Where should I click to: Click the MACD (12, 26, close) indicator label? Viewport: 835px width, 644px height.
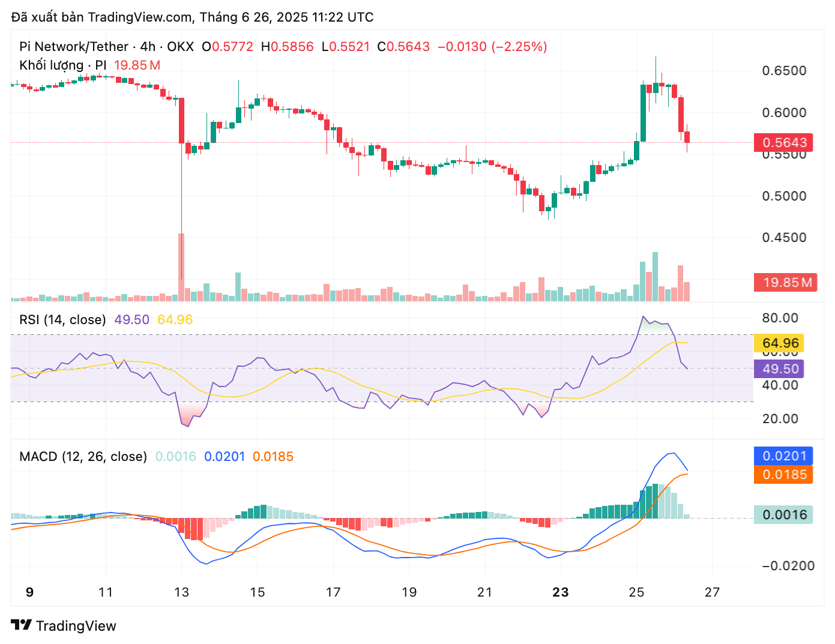[x=83, y=457]
